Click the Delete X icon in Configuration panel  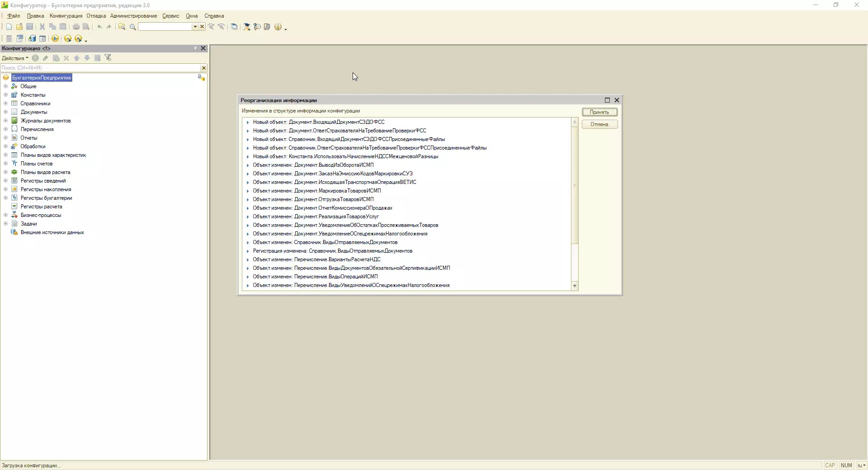pyautogui.click(x=66, y=58)
